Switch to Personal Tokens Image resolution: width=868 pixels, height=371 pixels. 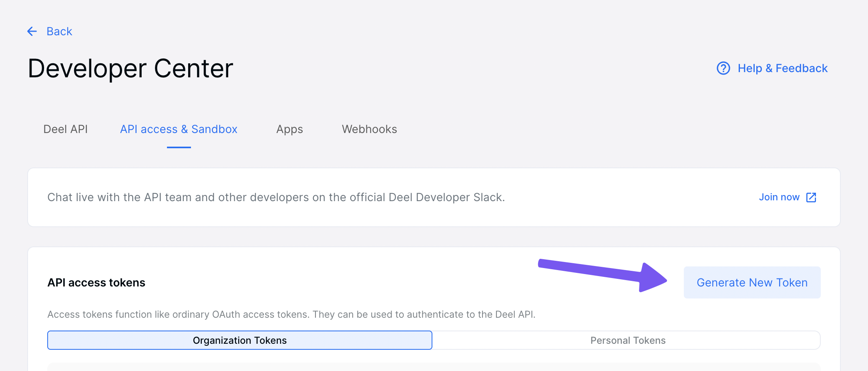click(x=627, y=340)
